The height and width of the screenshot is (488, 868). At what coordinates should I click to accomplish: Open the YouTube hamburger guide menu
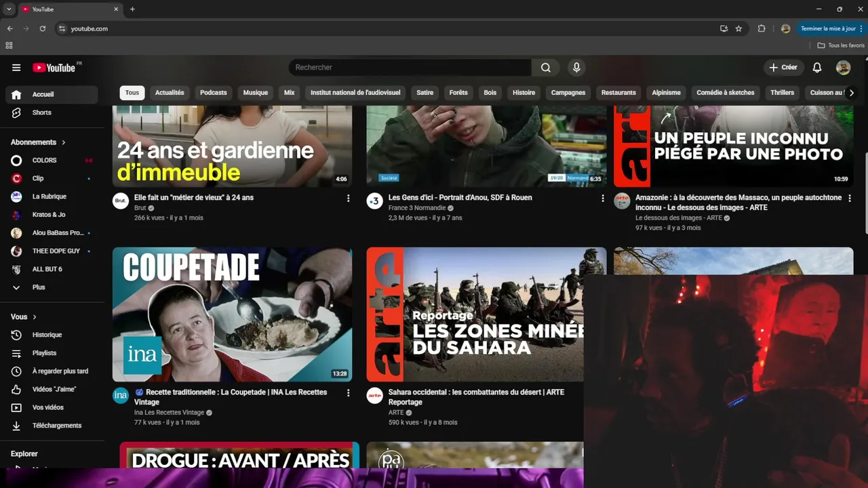[16, 68]
